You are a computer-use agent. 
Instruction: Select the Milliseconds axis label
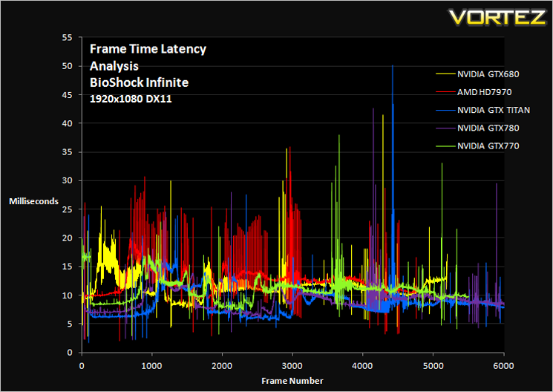point(33,201)
